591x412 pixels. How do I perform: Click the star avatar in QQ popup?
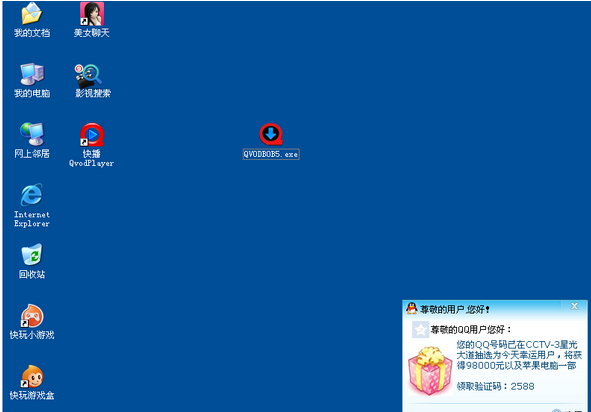(420, 330)
